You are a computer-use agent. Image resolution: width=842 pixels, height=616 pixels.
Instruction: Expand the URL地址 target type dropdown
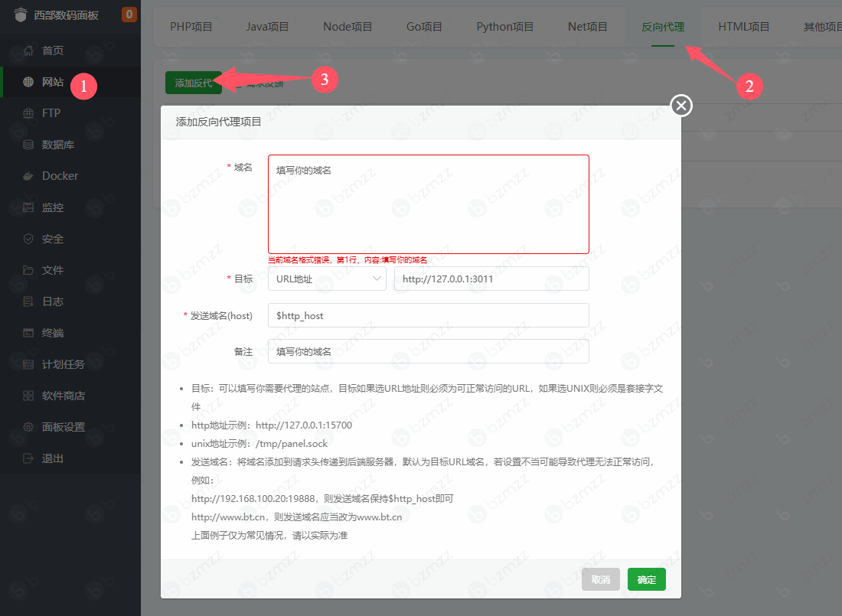coord(327,279)
